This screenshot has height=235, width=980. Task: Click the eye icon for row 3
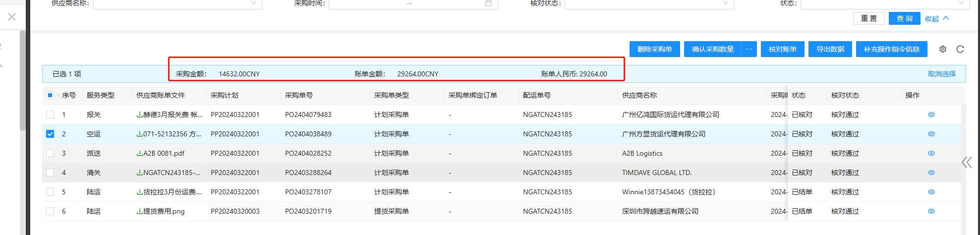(931, 153)
